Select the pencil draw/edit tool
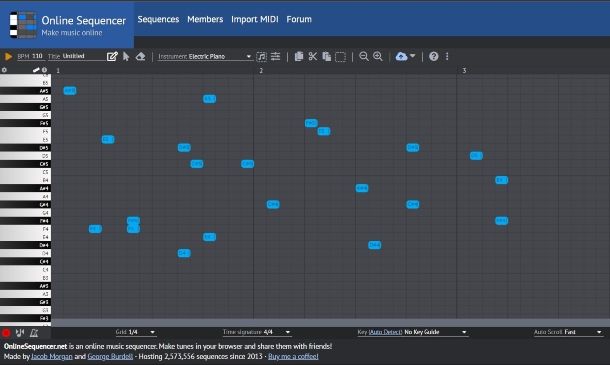The image size is (610, 365). 112,56
